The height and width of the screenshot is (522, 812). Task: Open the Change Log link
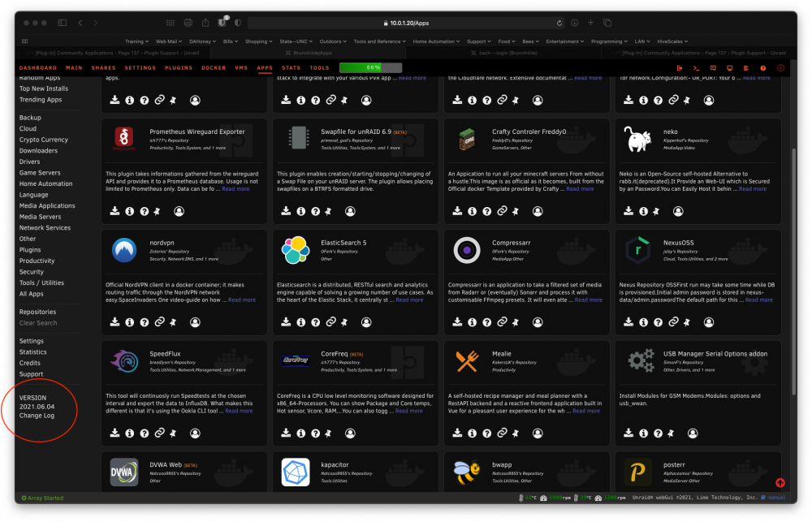click(x=37, y=416)
